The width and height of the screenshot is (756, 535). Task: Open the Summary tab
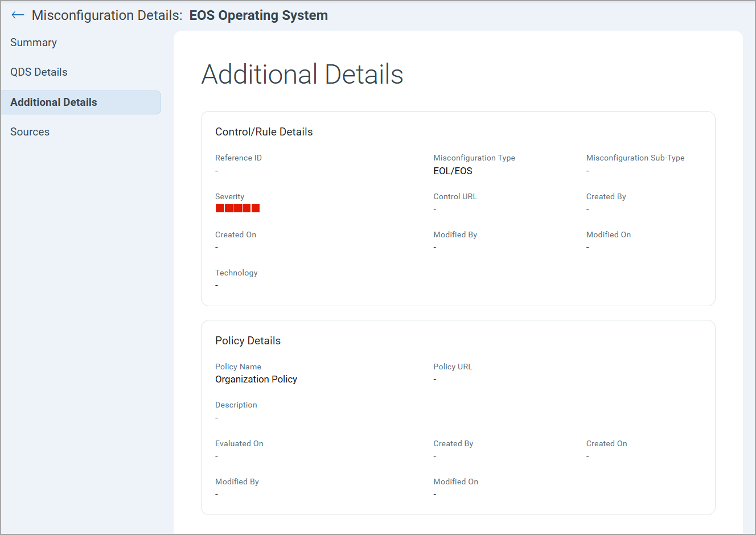pyautogui.click(x=34, y=43)
